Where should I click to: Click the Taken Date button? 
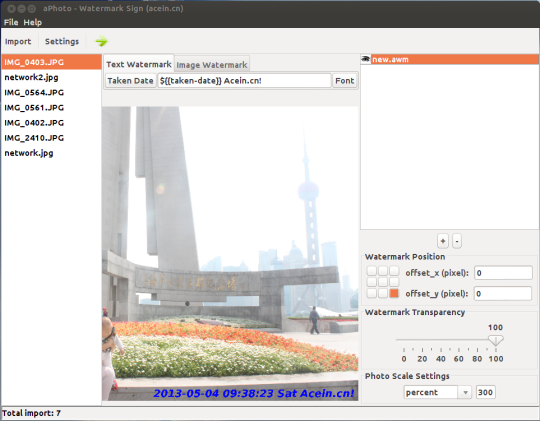click(130, 81)
